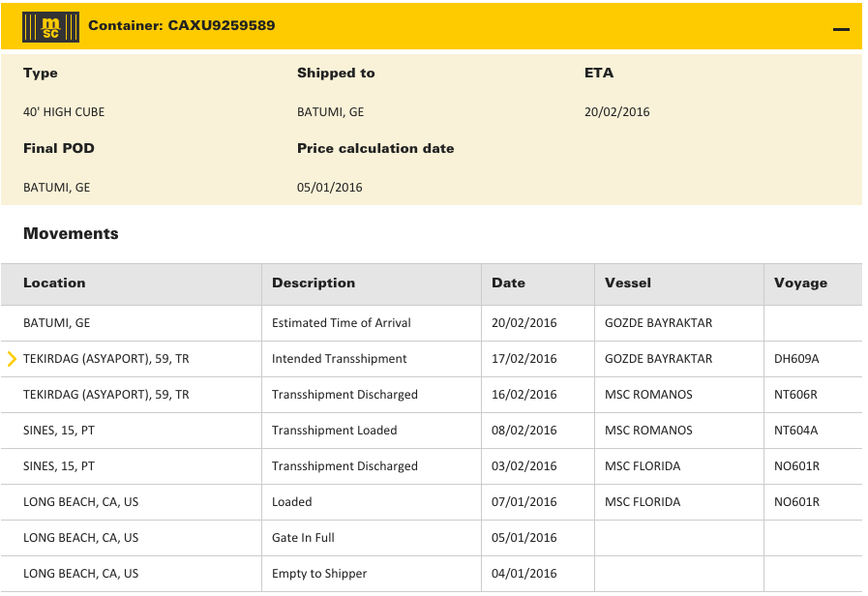Screen dimensions: 868x596
Task: Click the Container CAXU9259589 header title
Action: pos(181,26)
